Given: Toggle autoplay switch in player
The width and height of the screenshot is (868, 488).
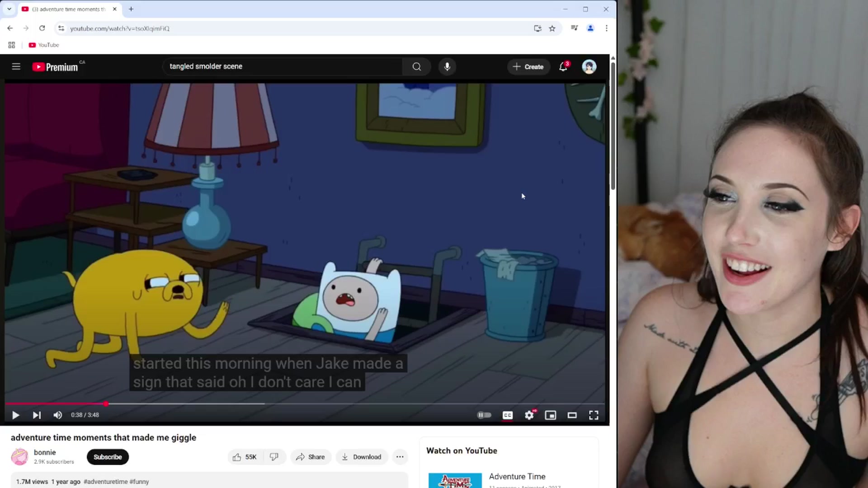Looking at the screenshot, I should [x=484, y=415].
